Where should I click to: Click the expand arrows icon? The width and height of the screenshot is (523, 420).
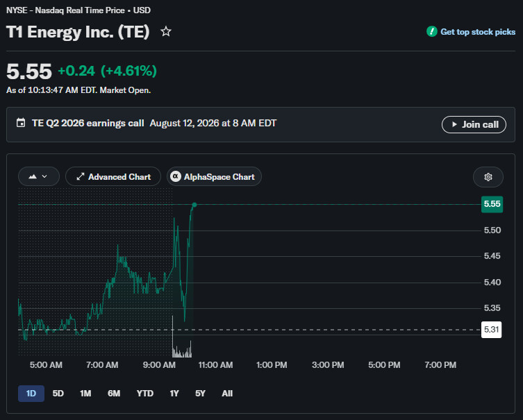tap(81, 176)
